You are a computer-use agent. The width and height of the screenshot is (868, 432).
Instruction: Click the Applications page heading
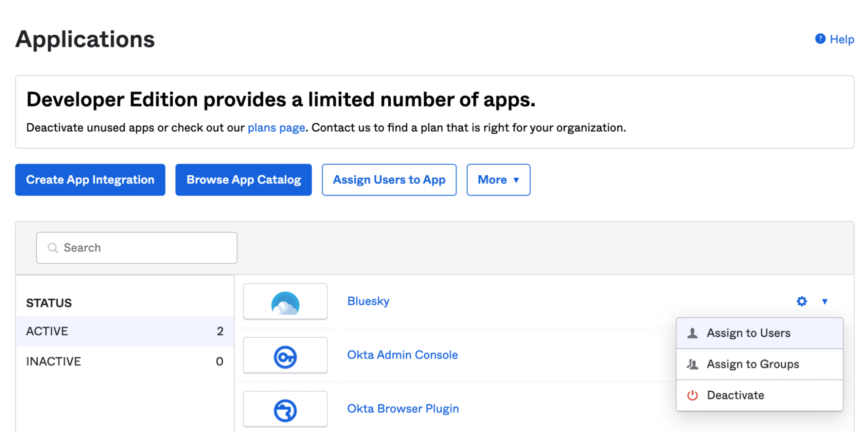pyautogui.click(x=85, y=40)
